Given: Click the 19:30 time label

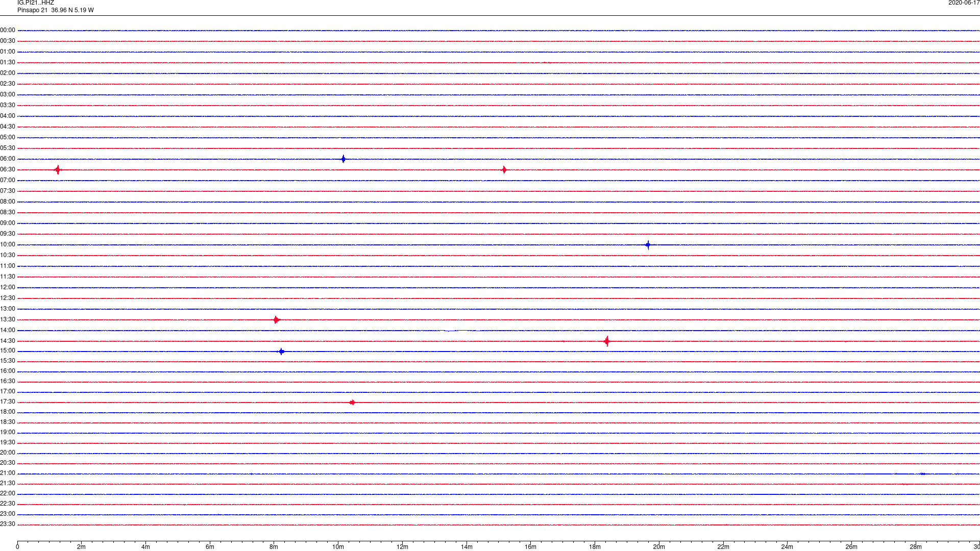Looking at the screenshot, I should click(x=8, y=442).
